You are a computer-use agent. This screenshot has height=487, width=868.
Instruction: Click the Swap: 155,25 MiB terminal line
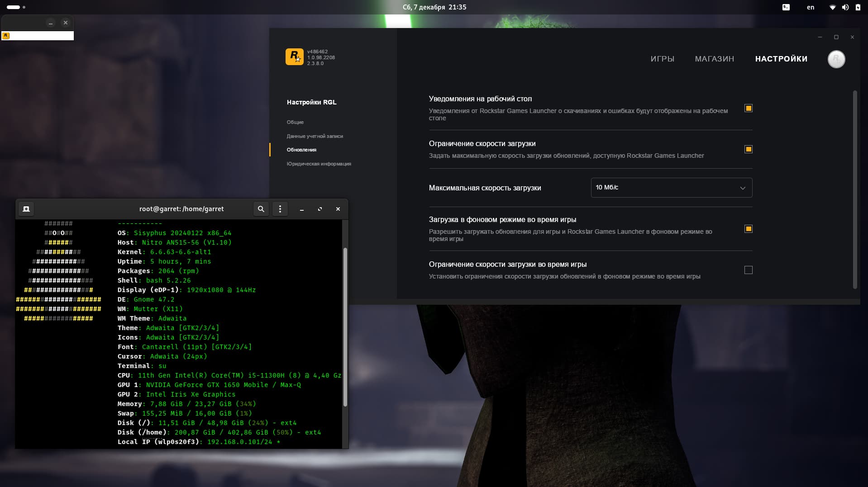click(x=185, y=413)
